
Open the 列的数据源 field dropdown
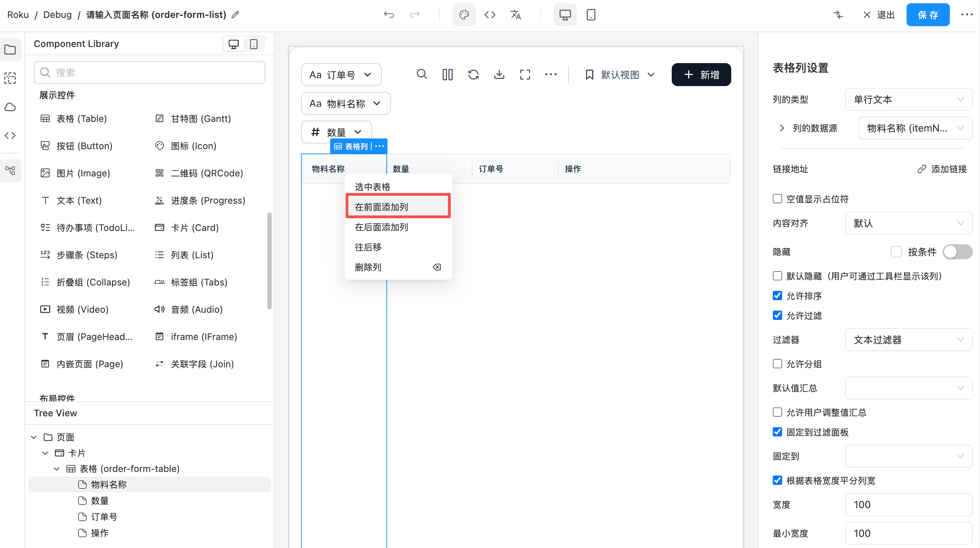(x=915, y=128)
